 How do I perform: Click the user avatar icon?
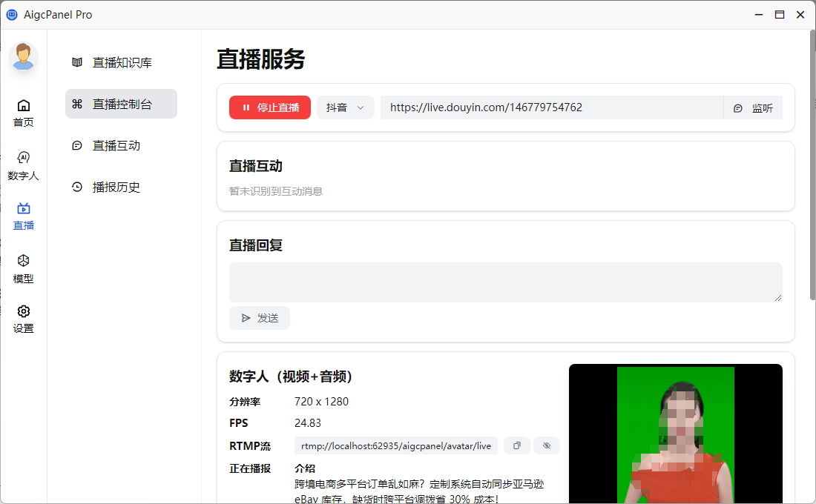click(x=24, y=56)
